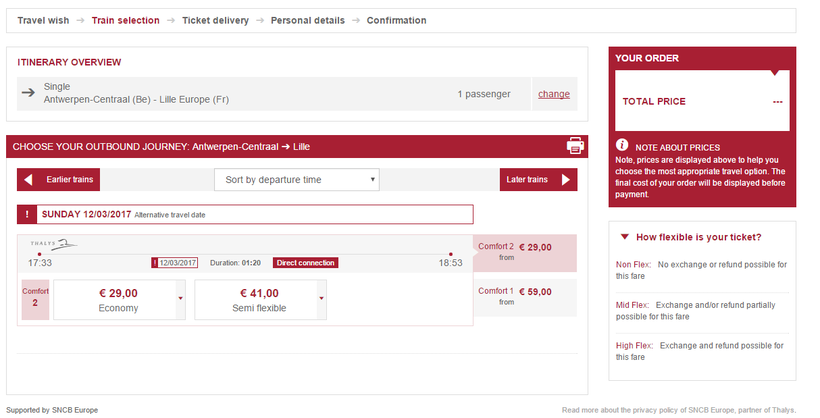Open the Sort by departure time dropdown
Image resolution: width=820 pixels, height=418 pixels.
point(297,180)
